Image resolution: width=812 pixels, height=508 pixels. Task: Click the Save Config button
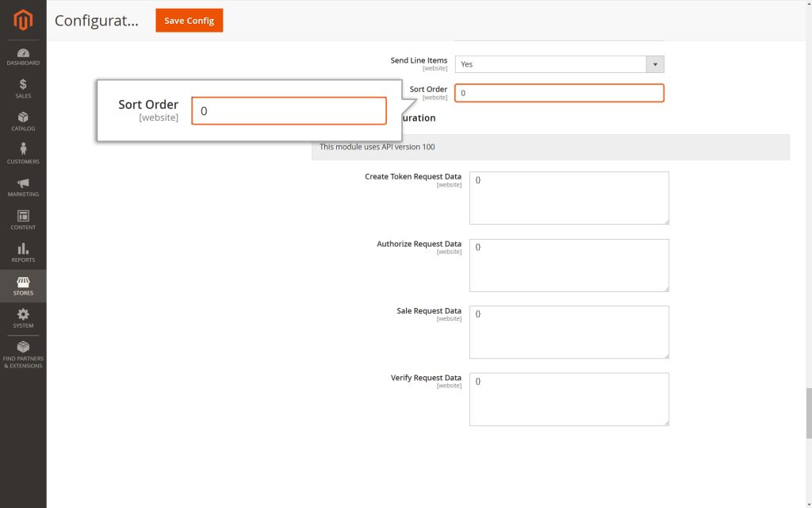pyautogui.click(x=189, y=21)
